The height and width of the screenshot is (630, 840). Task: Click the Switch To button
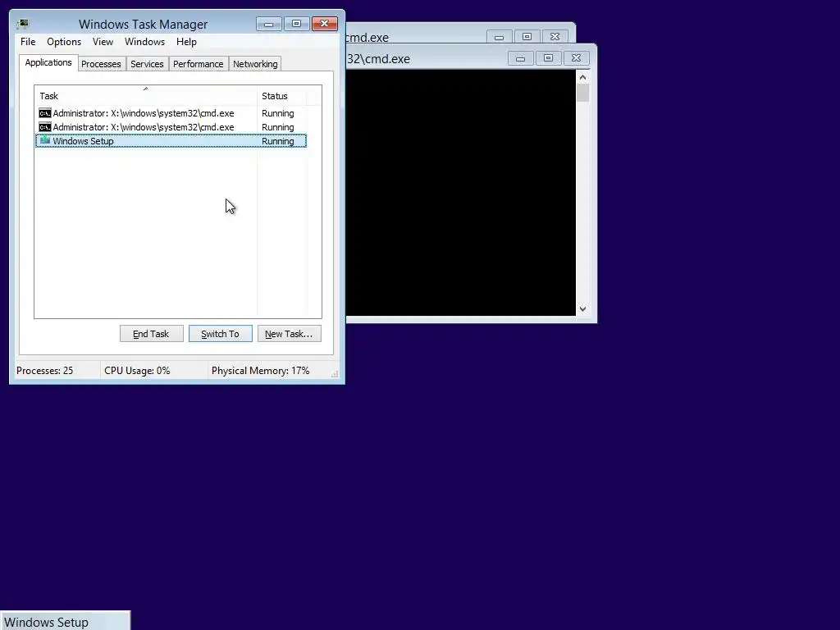(x=220, y=334)
